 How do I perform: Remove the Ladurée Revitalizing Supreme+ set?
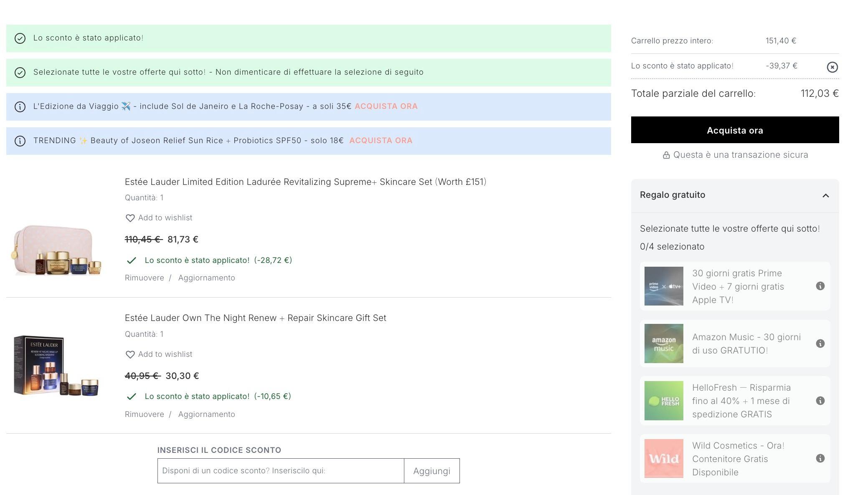(144, 278)
